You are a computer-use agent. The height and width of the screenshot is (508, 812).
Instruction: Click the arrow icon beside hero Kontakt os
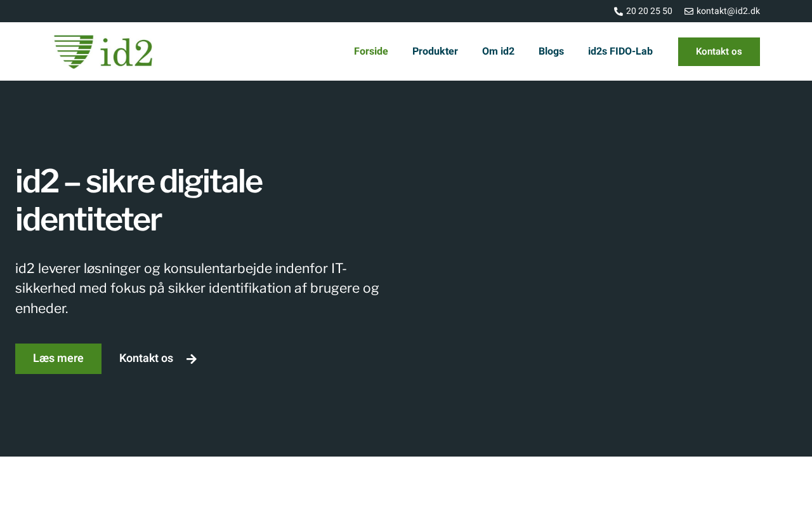point(192,359)
